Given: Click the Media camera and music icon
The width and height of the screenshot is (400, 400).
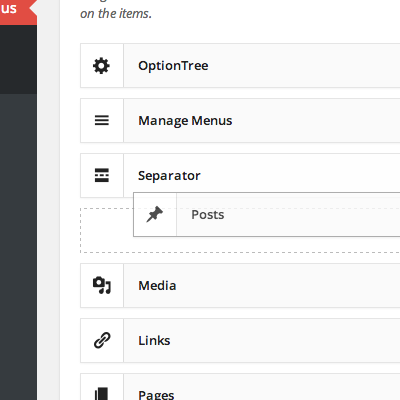Looking at the screenshot, I should (102, 285).
